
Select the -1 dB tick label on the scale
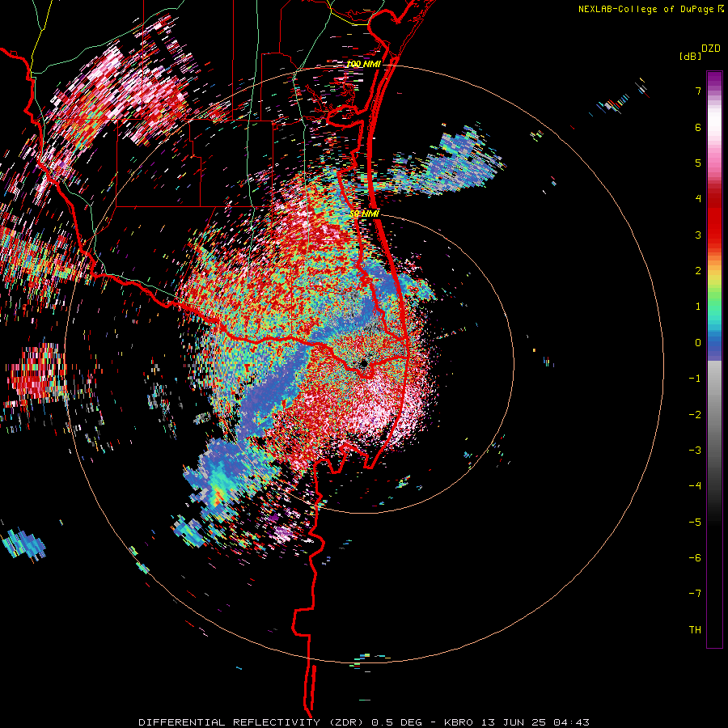[695, 379]
